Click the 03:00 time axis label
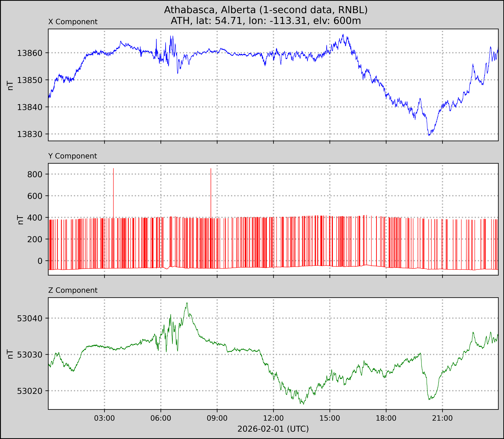This screenshot has height=439, width=504. point(104,418)
